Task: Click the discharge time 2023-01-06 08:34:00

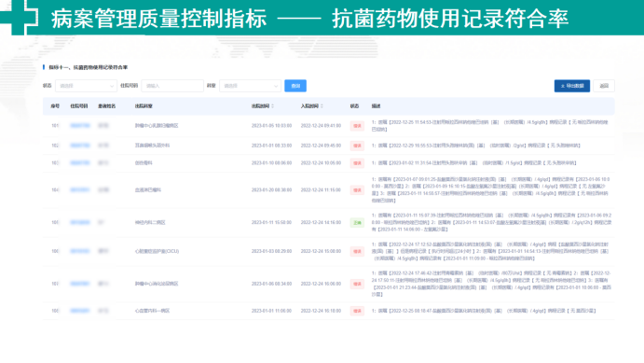Action: tap(271, 284)
